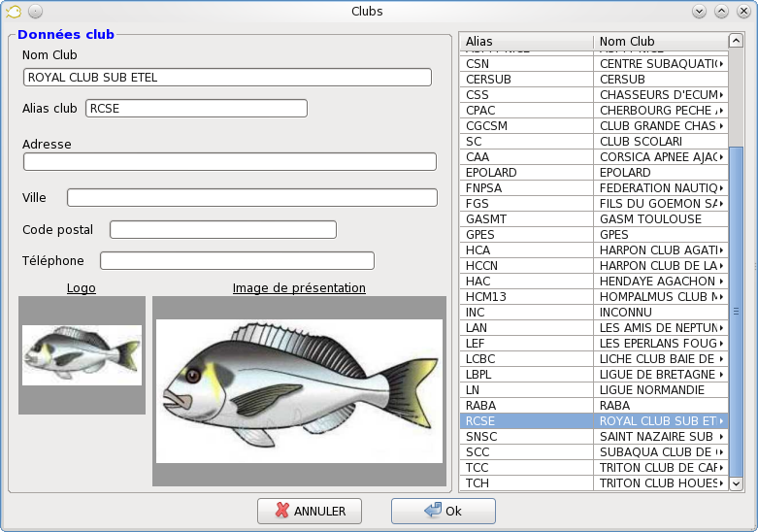The image size is (758, 532).
Task: Click the Adresse input field
Action: (230, 162)
